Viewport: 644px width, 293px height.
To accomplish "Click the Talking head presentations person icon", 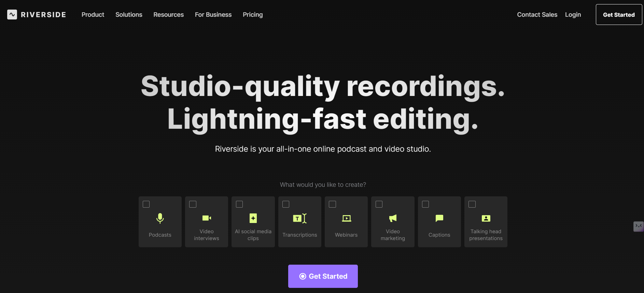I will (486, 218).
